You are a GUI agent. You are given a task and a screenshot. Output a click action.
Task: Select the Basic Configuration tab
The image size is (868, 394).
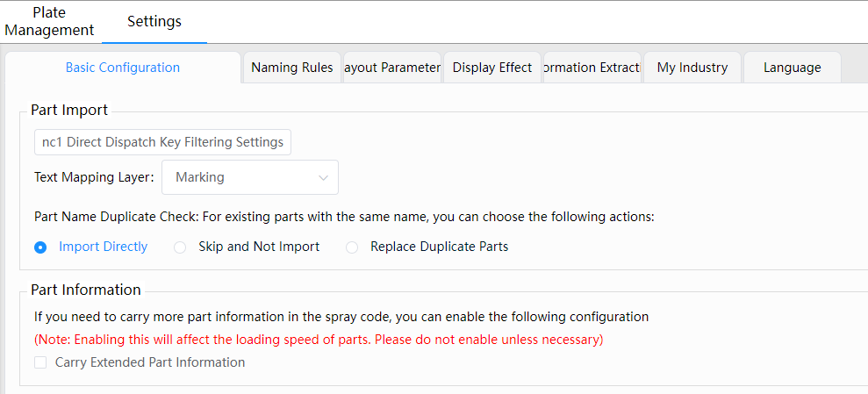(123, 68)
